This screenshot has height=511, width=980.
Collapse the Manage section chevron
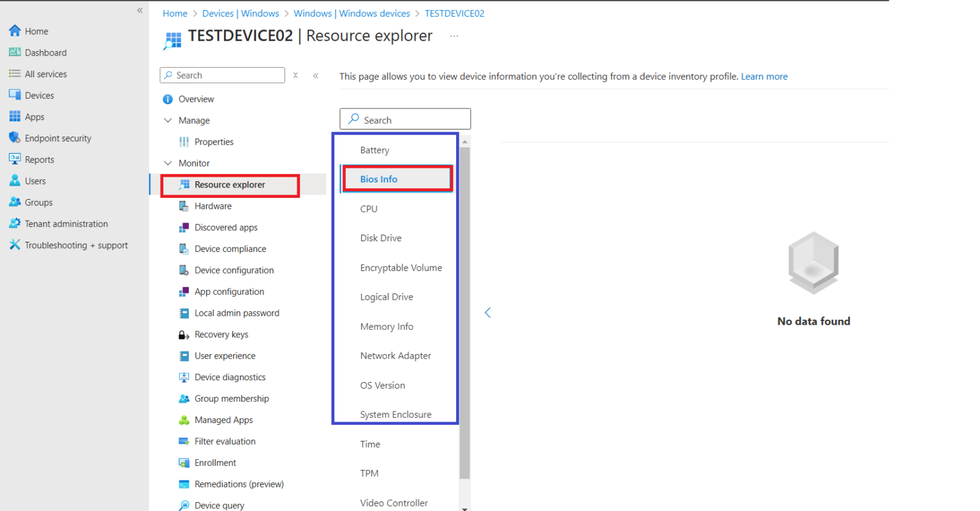click(168, 121)
